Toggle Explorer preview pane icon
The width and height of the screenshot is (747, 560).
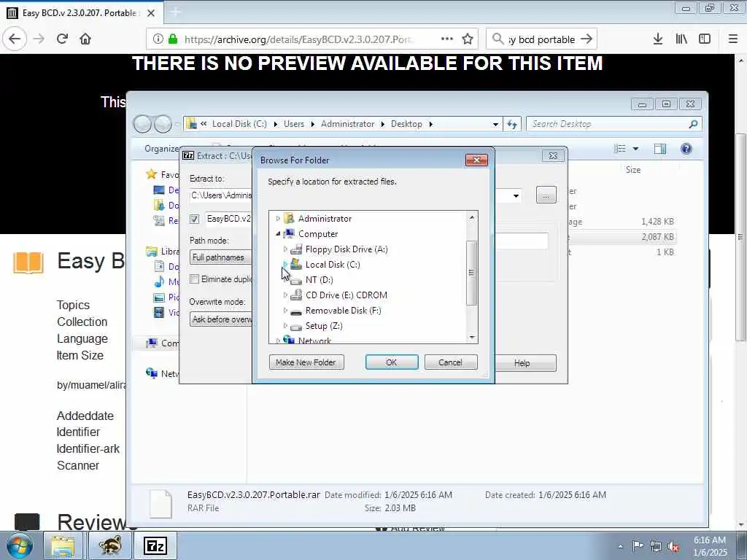[x=659, y=149]
